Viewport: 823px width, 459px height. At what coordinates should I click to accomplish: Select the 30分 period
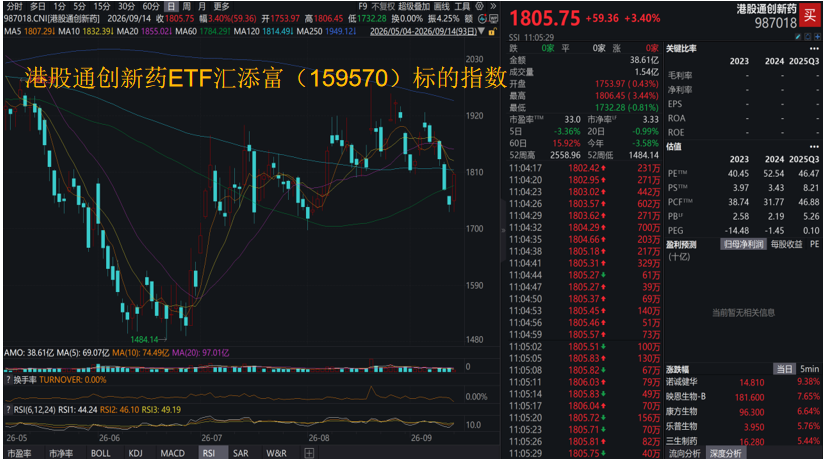tap(126, 6)
